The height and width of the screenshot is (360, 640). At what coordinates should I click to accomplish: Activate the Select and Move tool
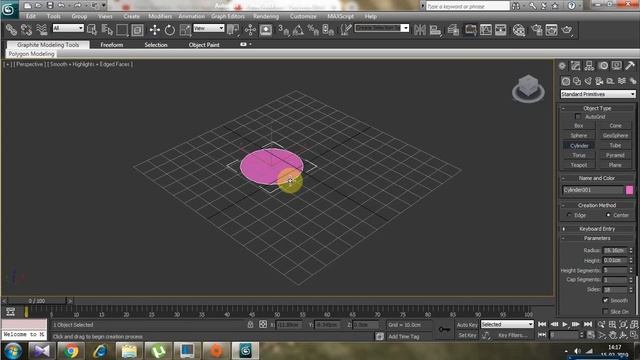pyautogui.click(x=154, y=30)
